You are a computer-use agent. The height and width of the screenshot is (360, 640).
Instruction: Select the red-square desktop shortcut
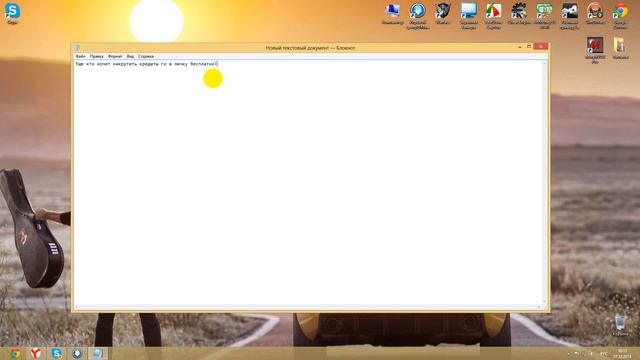[595, 50]
